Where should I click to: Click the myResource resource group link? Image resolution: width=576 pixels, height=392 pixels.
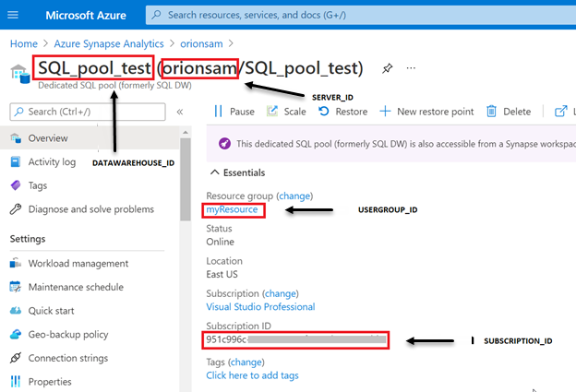click(232, 210)
